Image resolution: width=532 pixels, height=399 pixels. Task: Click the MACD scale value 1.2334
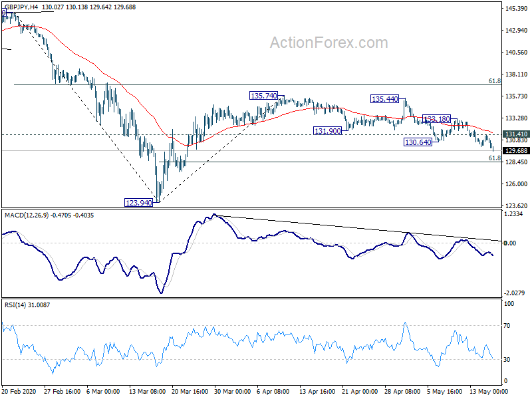tap(513, 214)
